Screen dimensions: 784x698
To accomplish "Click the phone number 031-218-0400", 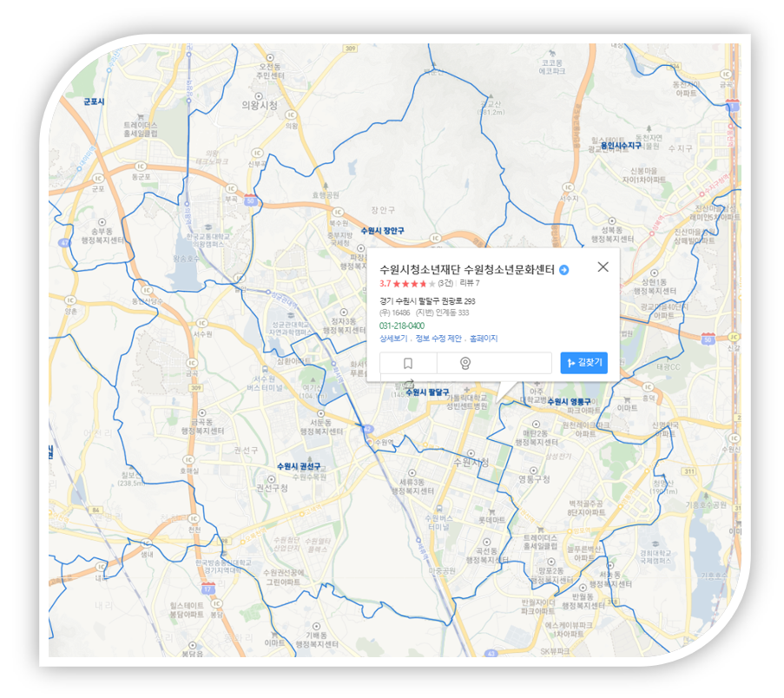I will (401, 326).
